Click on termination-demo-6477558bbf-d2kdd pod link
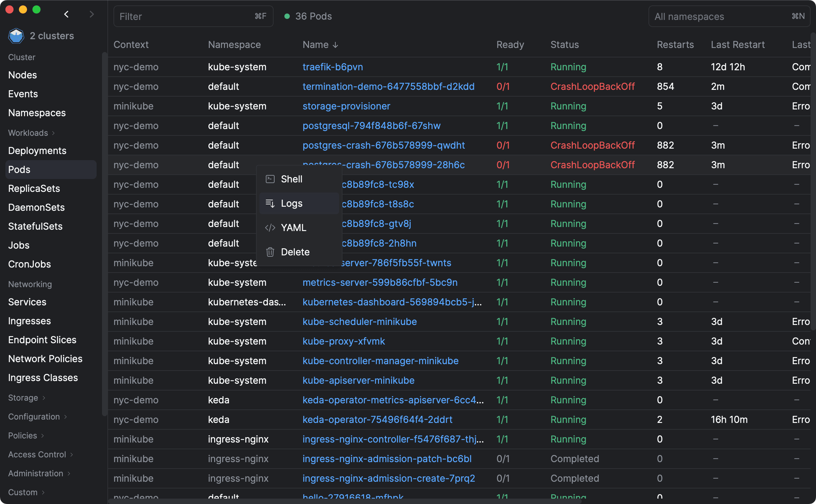The image size is (816, 504). coord(388,86)
